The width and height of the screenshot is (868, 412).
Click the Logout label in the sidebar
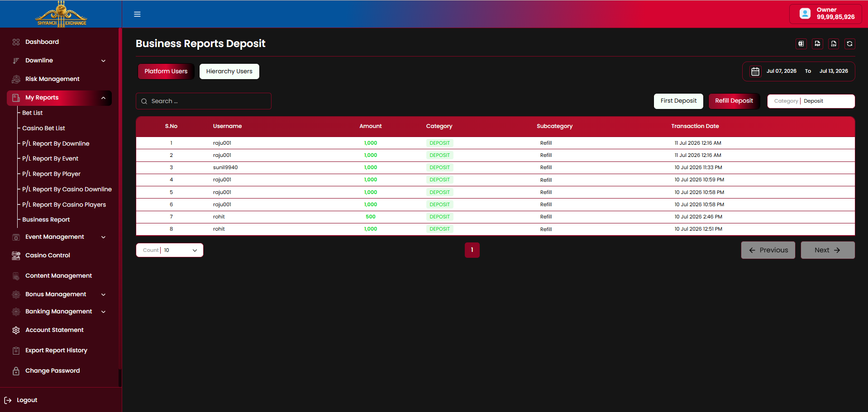coord(27,400)
